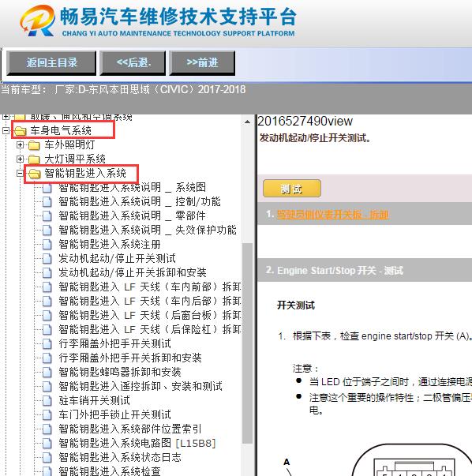Image resolution: width=472 pixels, height=476 pixels.
Task: Click document icon of 智能钥匙进入系统说明 _ 系统图
Action: point(47,188)
